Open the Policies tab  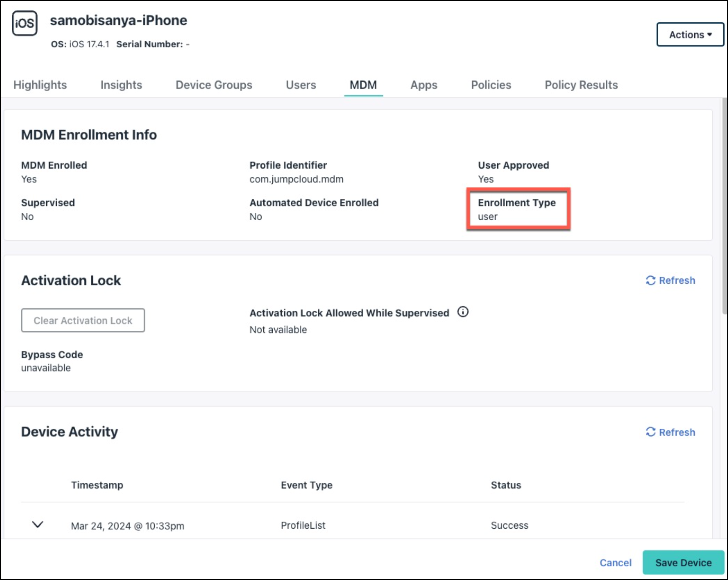click(x=491, y=85)
